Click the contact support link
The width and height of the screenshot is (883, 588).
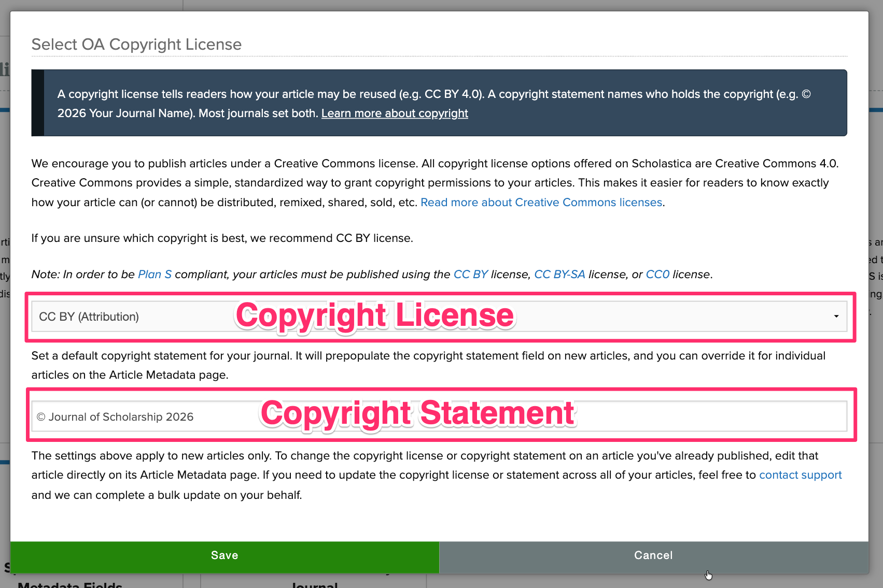tap(800, 475)
